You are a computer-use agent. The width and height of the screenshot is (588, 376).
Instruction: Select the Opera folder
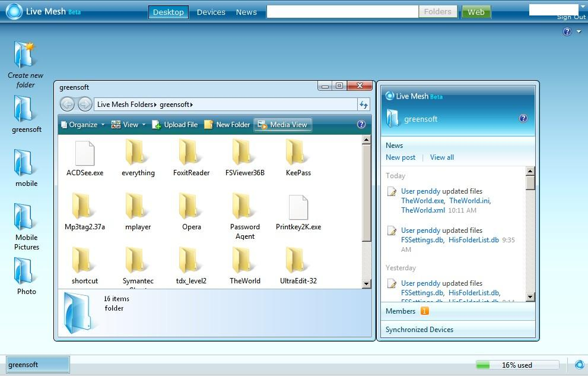click(191, 213)
